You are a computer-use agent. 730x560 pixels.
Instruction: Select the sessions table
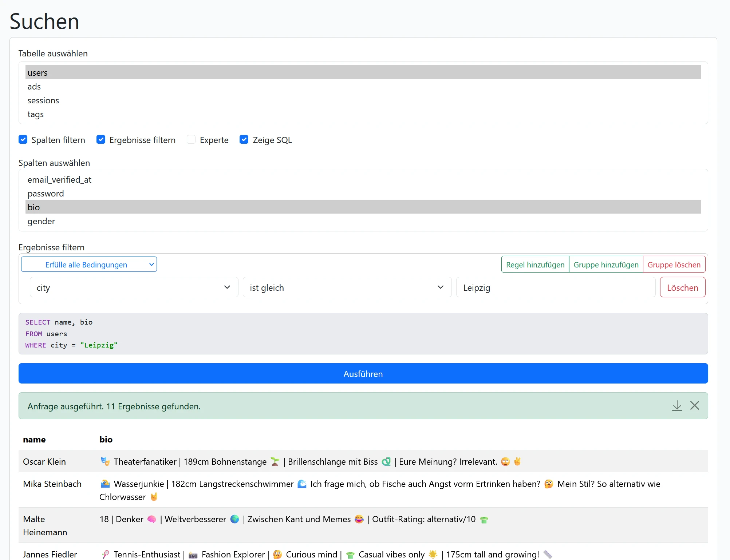363,100
